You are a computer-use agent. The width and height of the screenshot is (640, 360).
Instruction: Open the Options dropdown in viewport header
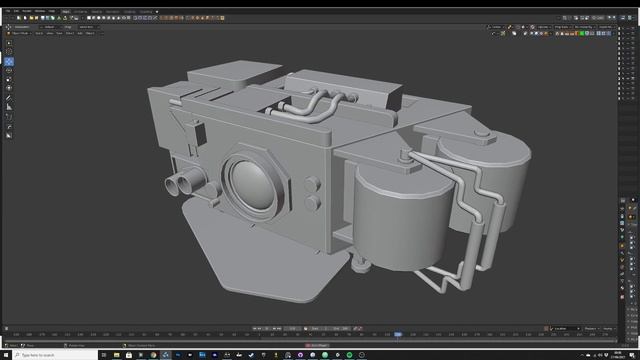click(545, 27)
